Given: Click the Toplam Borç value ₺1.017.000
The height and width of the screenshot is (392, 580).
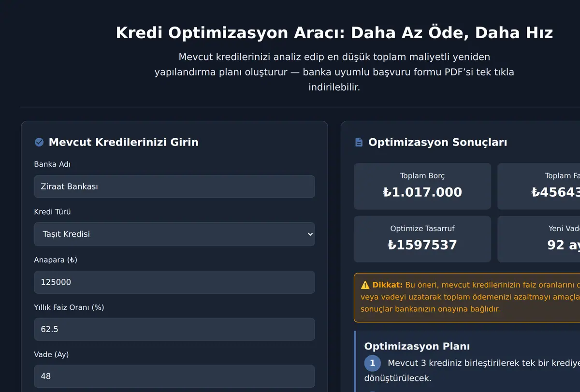Looking at the screenshot, I should (422, 192).
